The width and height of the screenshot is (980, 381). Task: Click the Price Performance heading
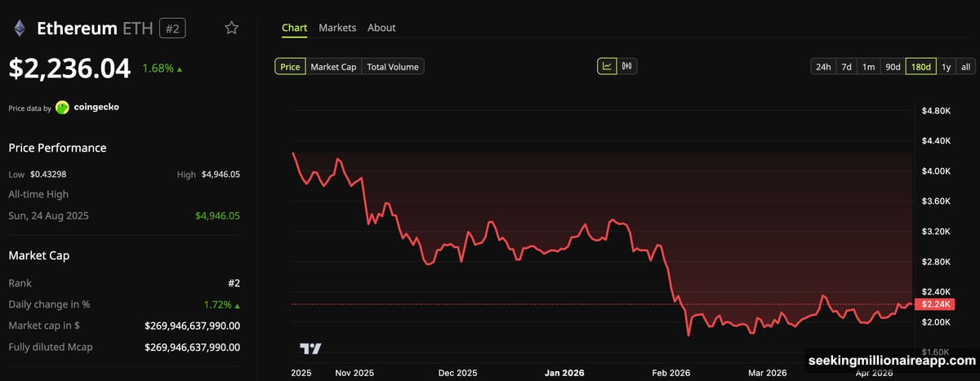click(57, 148)
